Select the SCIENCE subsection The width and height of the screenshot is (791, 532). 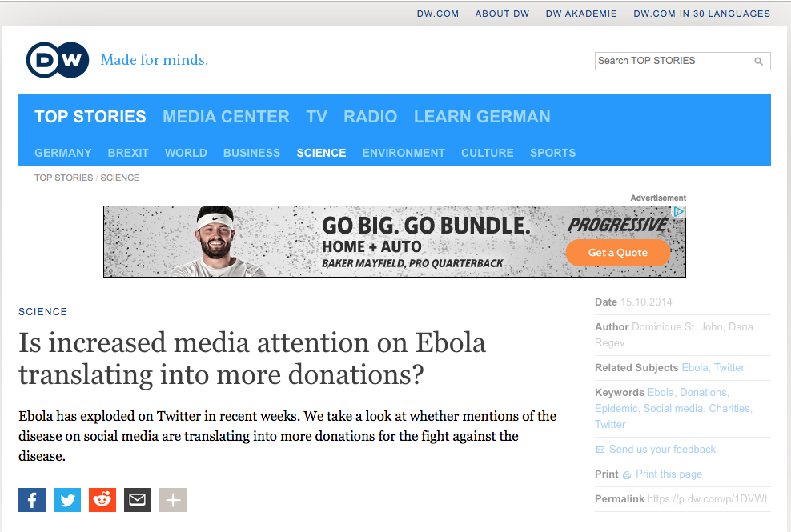(x=321, y=153)
